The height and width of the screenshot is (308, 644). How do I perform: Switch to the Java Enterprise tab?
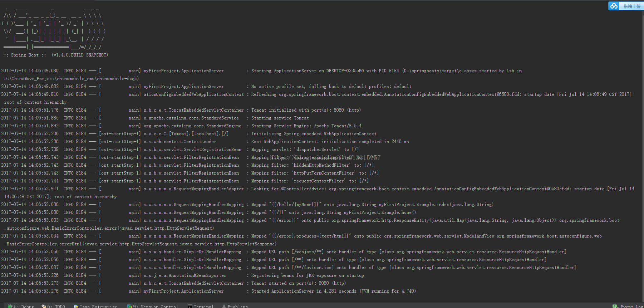95,306
